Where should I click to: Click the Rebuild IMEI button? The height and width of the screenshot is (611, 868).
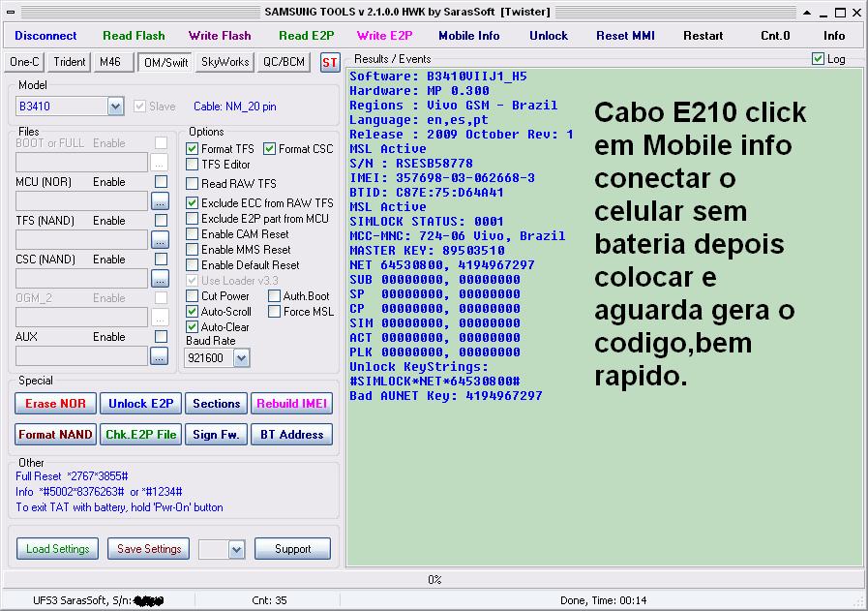[291, 404]
